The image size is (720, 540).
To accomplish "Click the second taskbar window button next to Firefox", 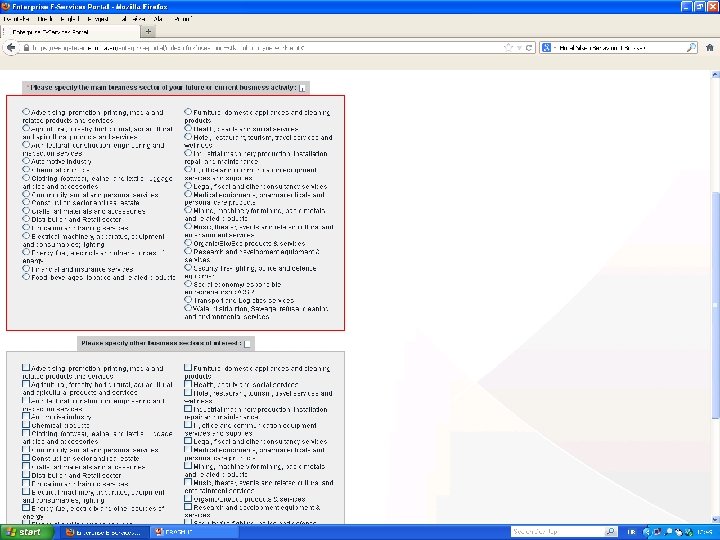I will (194, 532).
